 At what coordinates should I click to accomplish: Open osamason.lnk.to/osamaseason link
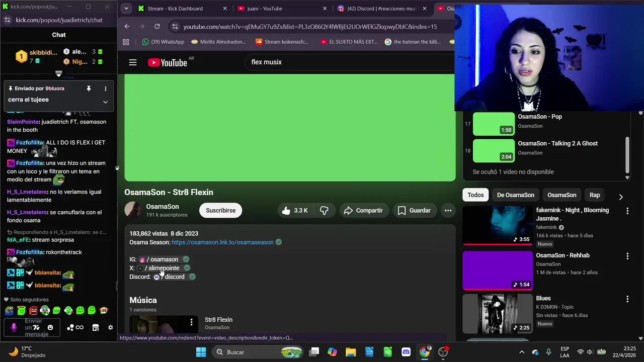pos(222,242)
